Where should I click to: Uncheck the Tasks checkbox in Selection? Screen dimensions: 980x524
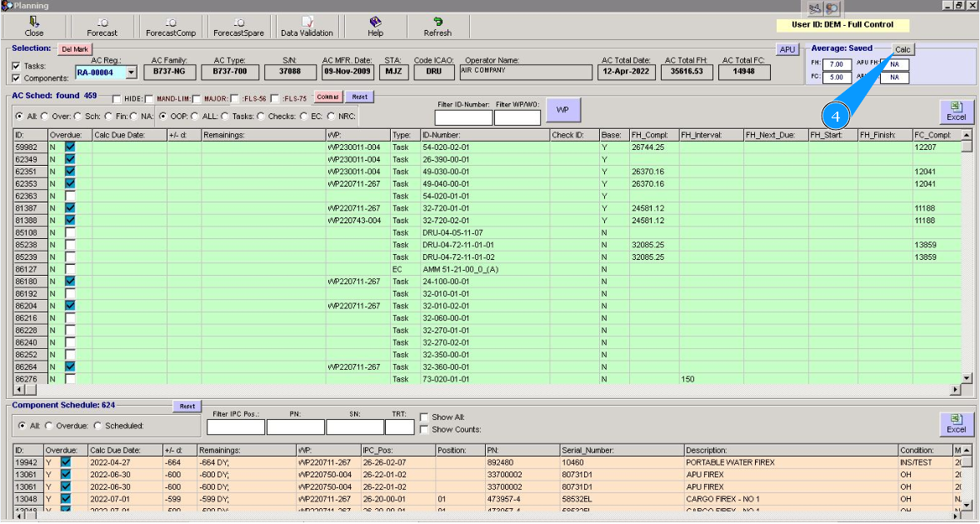point(17,66)
